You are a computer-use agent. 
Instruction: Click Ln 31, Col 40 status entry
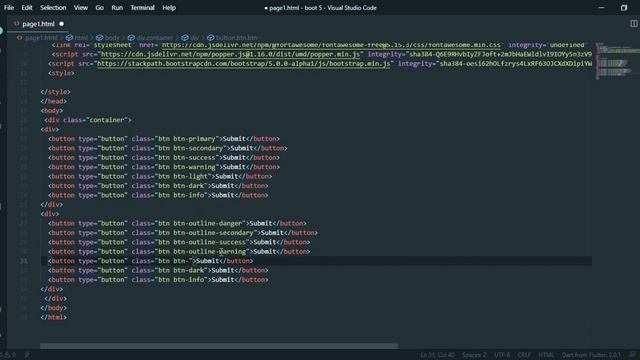point(437,355)
